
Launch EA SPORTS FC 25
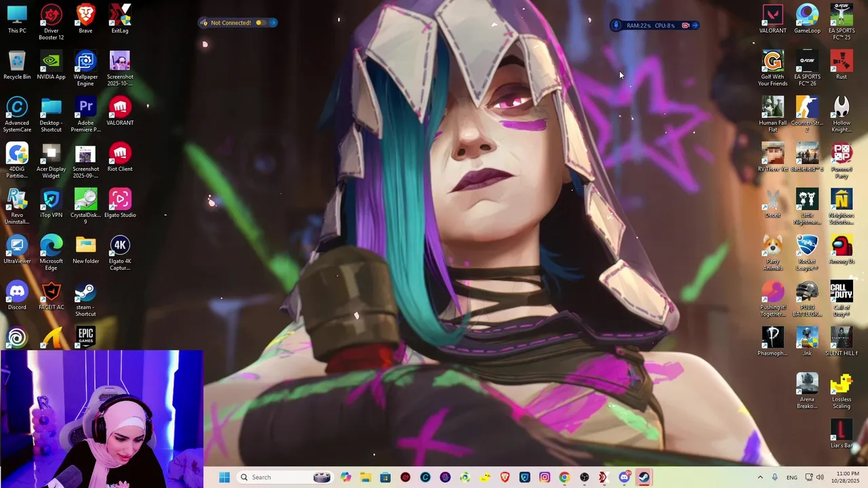(842, 22)
